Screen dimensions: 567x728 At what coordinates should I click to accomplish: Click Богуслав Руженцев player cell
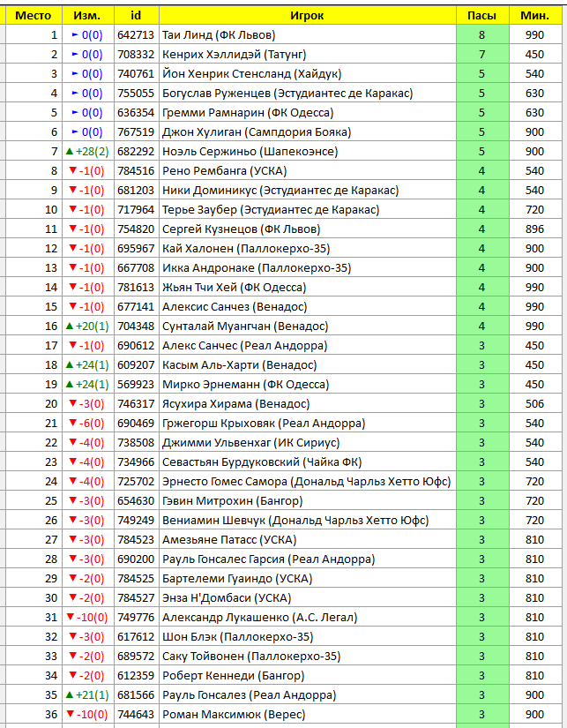308,94
